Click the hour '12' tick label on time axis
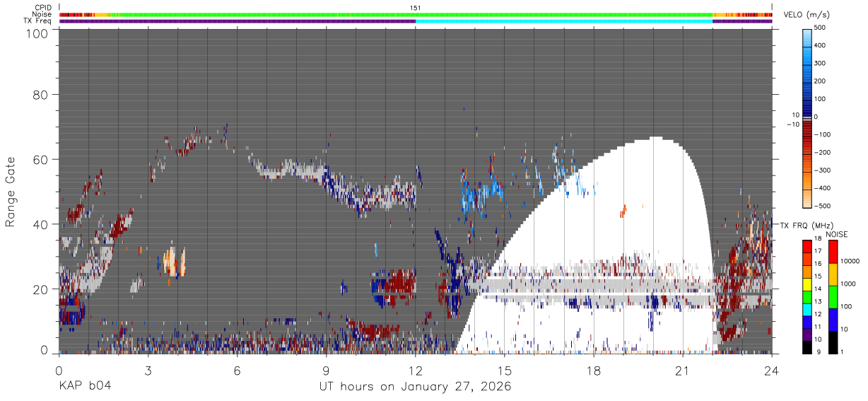Viewport: 868px width, 401px height. (x=416, y=370)
